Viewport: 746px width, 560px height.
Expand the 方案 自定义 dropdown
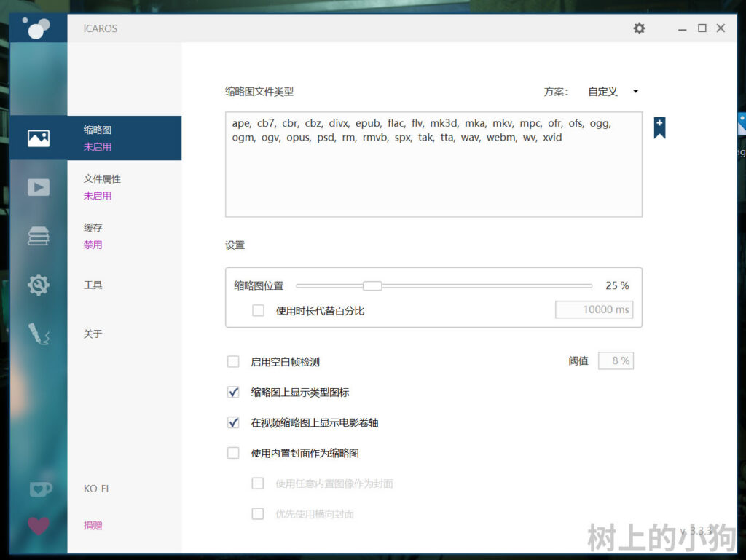pyautogui.click(x=613, y=92)
